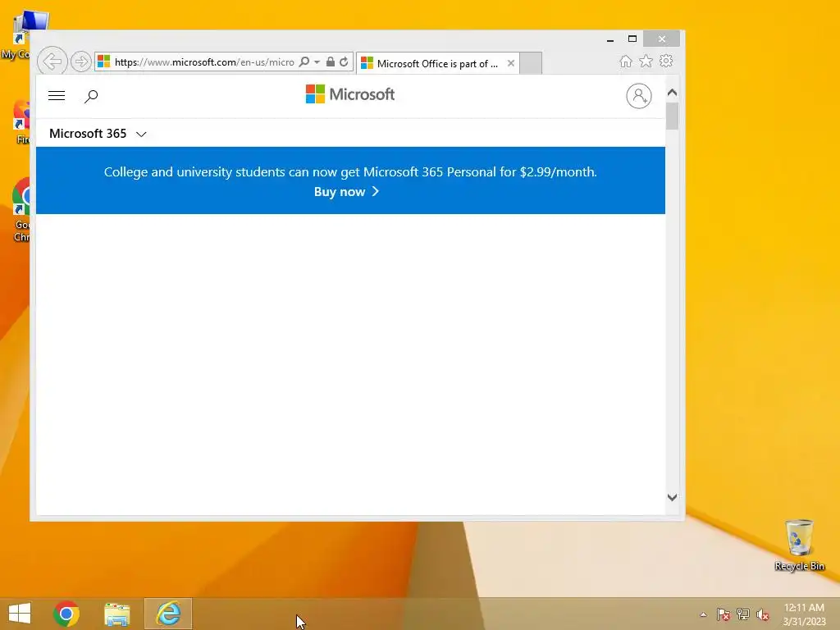Viewport: 840px width, 630px height.
Task: Open the Windows Start button
Action: coord(20,614)
